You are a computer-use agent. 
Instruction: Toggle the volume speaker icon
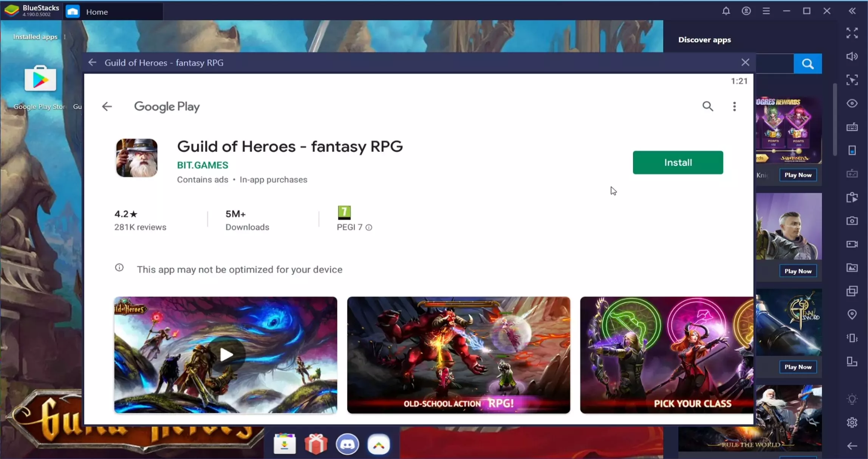coord(852,56)
